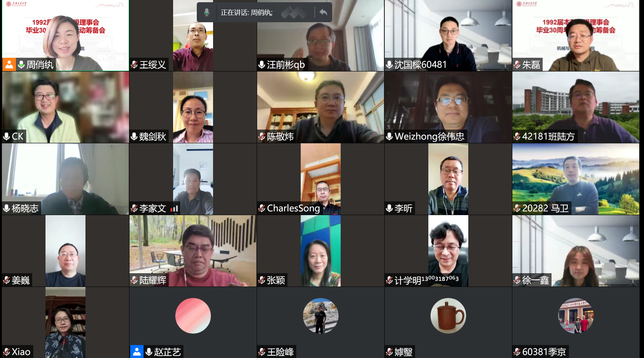Select the group photo avatar of 60381季京

576,316
